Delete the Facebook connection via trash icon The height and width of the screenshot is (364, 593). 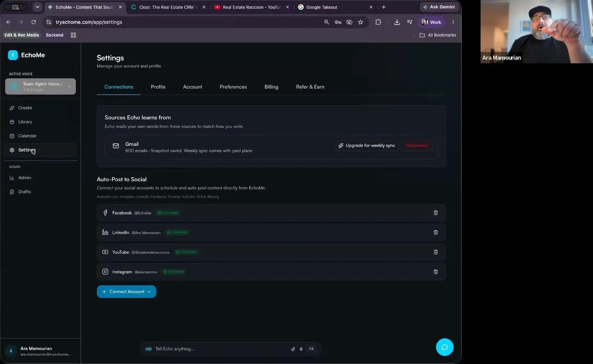[435, 213]
